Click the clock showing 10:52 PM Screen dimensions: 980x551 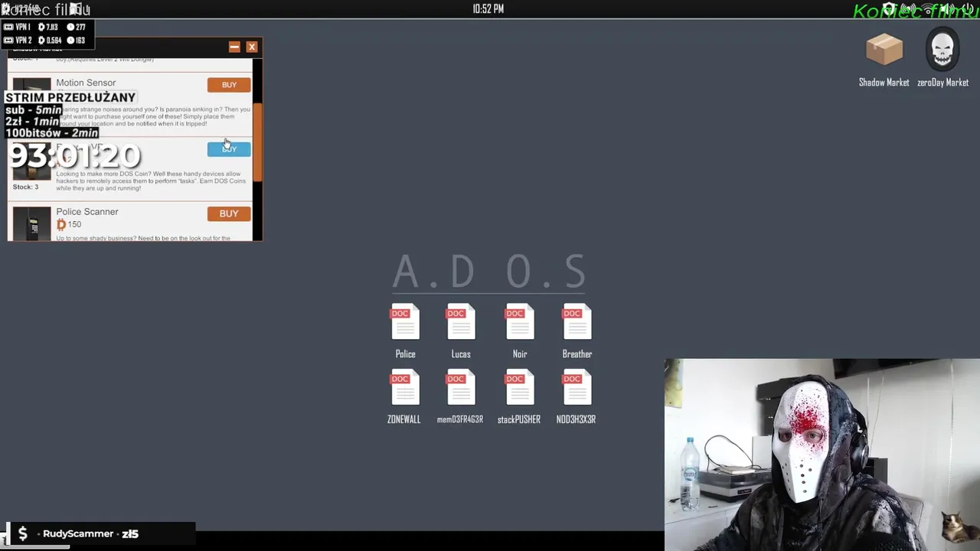tap(488, 8)
